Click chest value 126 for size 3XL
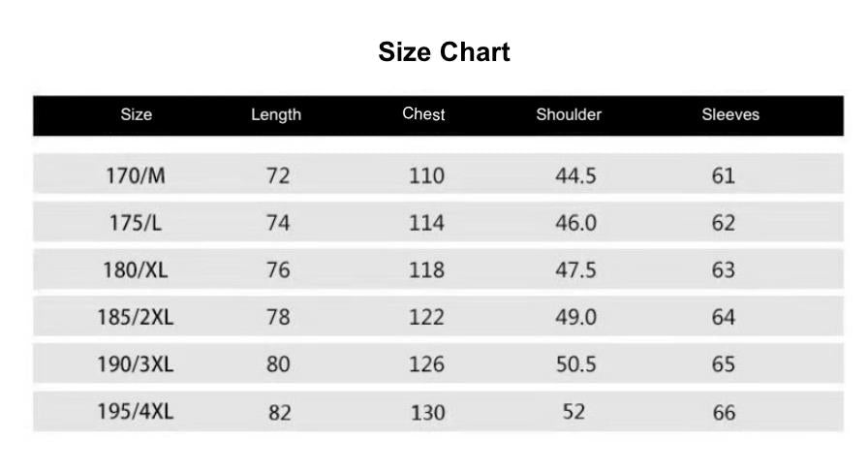Viewport: 868px width, 471px height. 427,364
